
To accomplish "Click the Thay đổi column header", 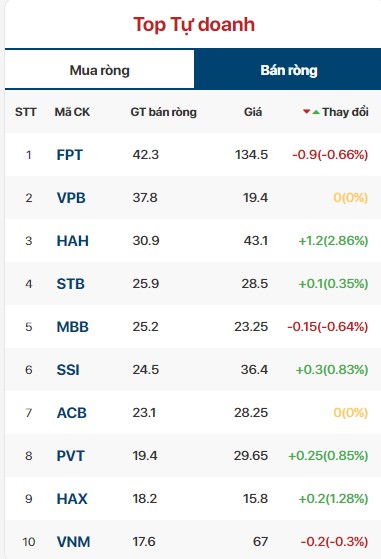I will click(345, 112).
